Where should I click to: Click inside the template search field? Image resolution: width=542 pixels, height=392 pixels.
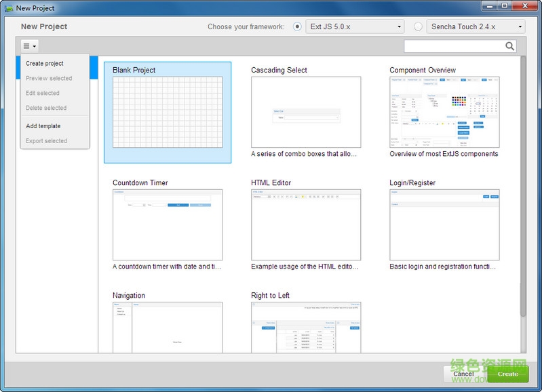[453, 46]
